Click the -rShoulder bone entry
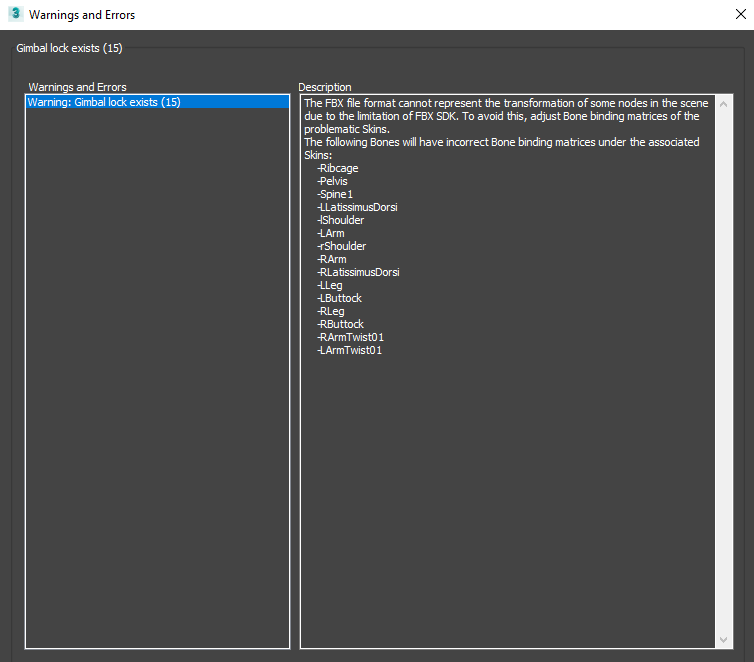Image resolution: width=754 pixels, height=662 pixels. pyautogui.click(x=341, y=246)
